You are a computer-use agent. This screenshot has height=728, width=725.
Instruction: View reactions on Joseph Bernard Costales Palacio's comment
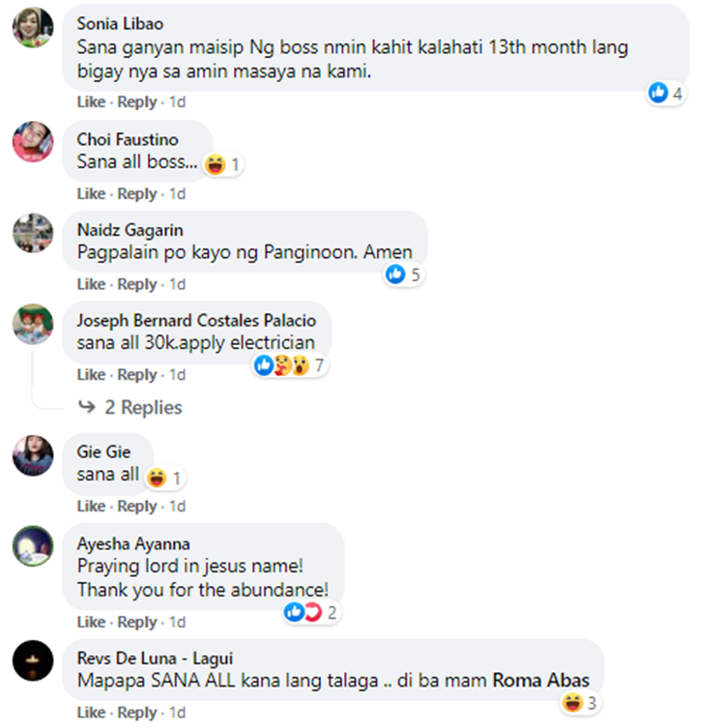click(290, 365)
